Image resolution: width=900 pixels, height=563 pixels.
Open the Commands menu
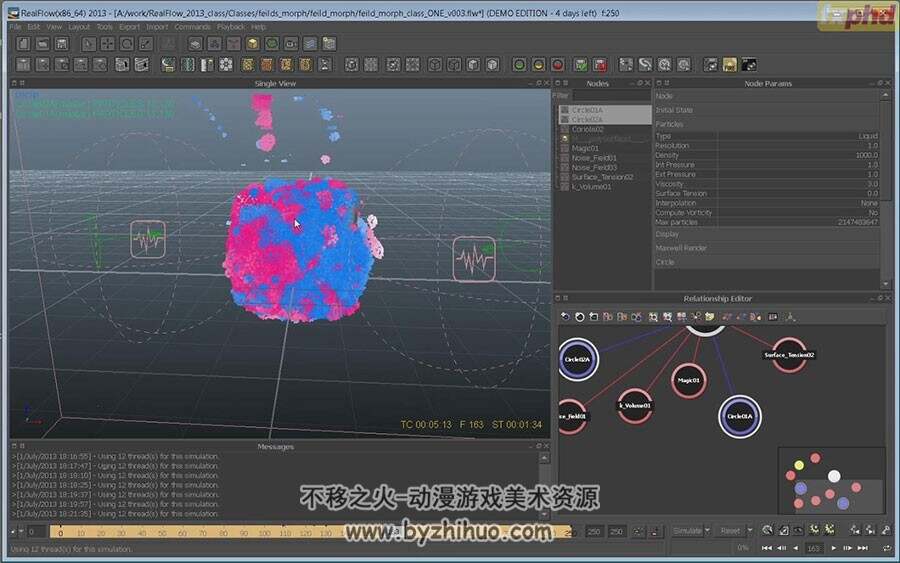click(192, 27)
